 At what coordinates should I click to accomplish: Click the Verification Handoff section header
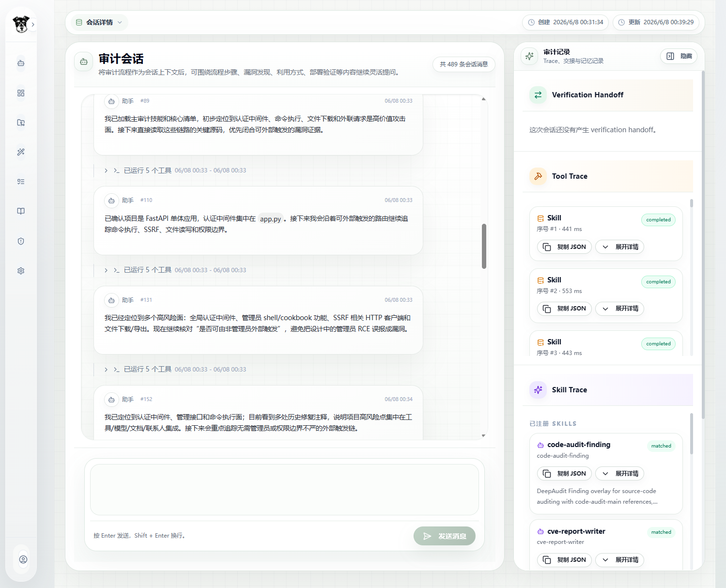pos(608,95)
